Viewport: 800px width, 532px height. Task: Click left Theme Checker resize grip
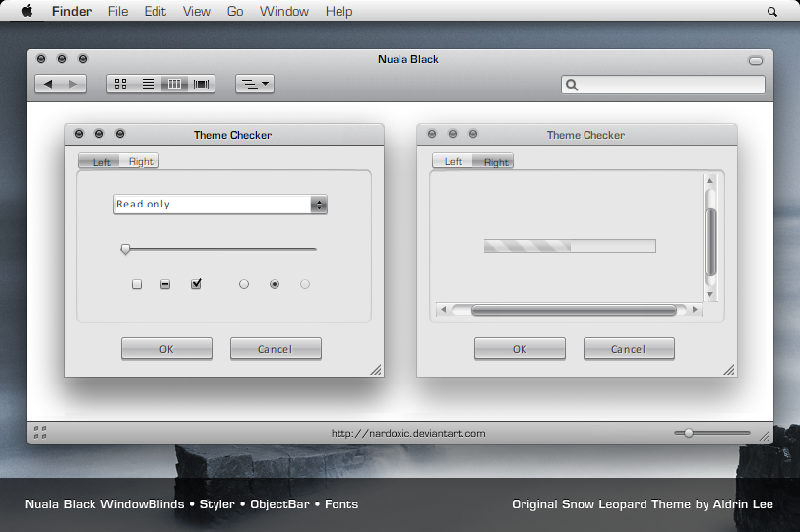click(x=376, y=370)
